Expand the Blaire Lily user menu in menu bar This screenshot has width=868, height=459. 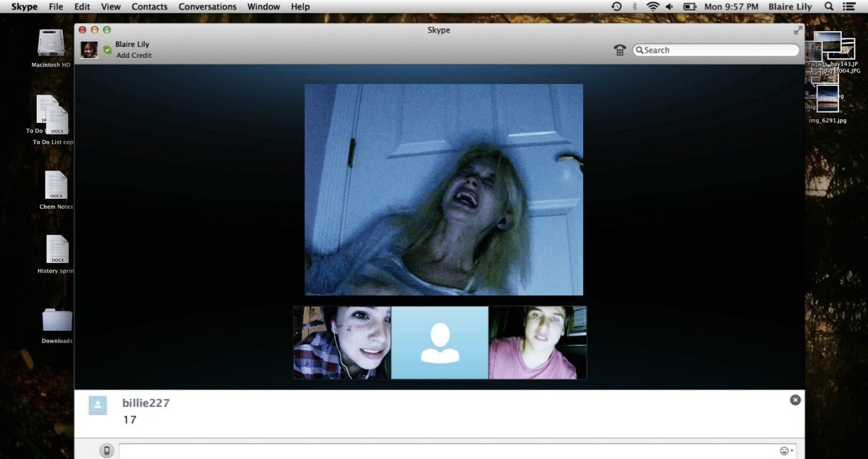click(x=790, y=7)
